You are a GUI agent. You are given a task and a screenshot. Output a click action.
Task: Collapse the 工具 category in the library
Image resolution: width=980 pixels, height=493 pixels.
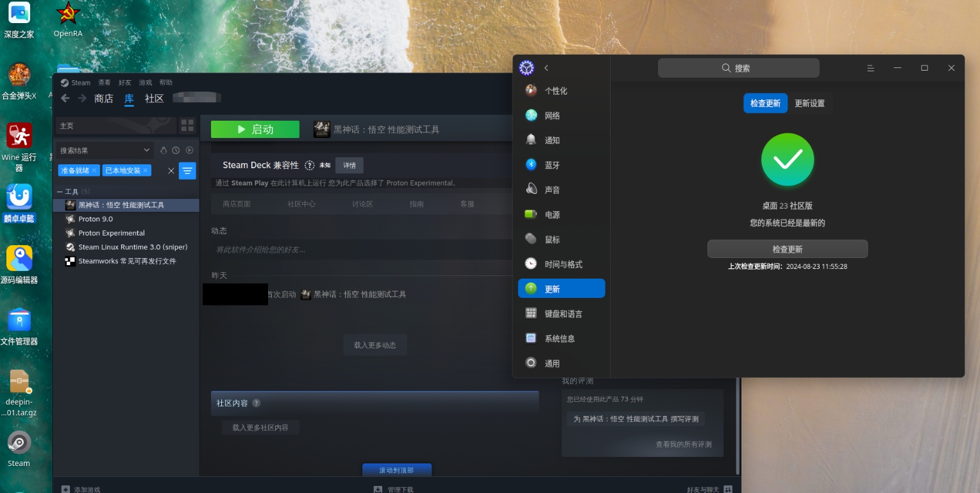[60, 192]
